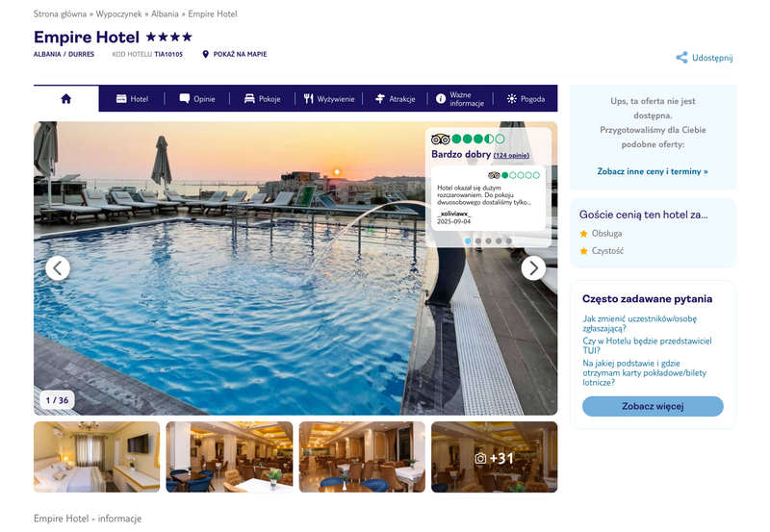Open the Atrakcje tab
Image resolution: width=770 pixels, height=532 pixels.
395,99
